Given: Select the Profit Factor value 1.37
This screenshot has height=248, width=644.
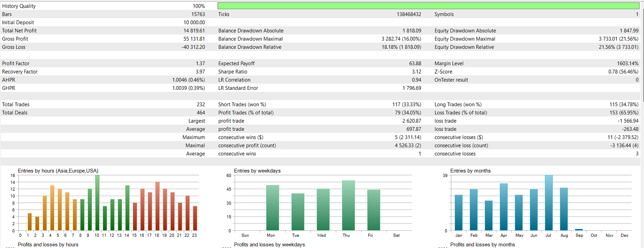Looking at the screenshot, I should click(x=200, y=64).
